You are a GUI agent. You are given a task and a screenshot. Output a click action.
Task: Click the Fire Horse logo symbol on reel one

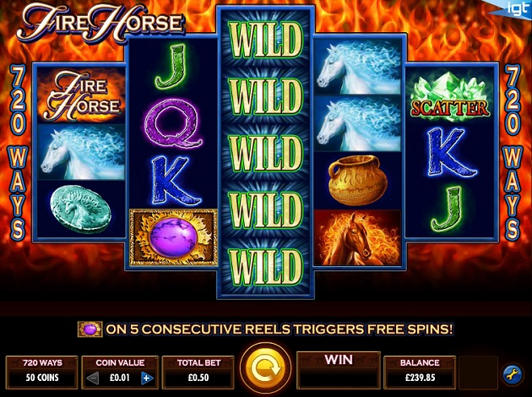point(81,95)
